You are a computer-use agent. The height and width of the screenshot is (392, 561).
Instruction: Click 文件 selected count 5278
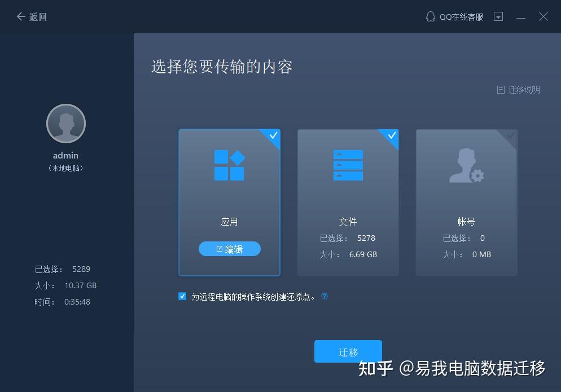pyautogui.click(x=366, y=238)
